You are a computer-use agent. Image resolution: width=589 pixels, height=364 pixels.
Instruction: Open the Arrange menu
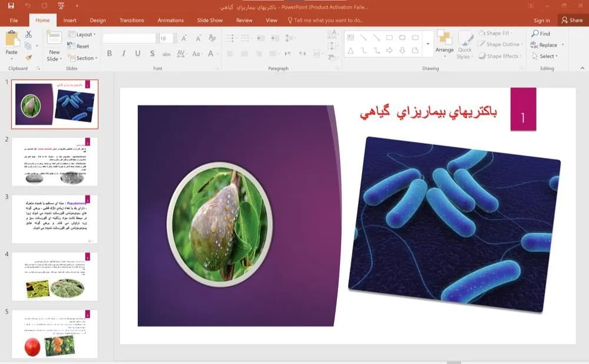[x=444, y=44]
